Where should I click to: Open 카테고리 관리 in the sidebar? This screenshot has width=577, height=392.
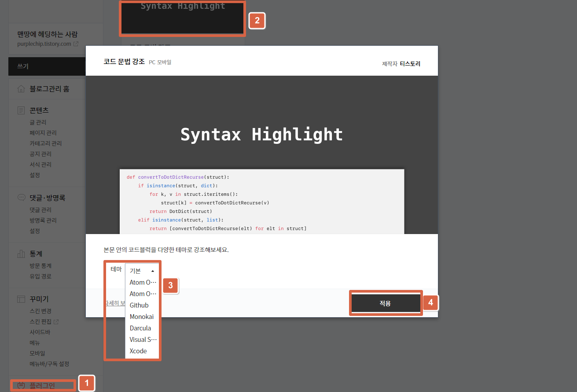coord(46,143)
